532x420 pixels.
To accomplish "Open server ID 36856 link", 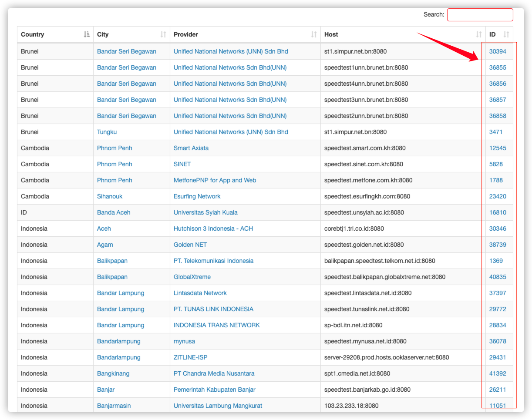I will (498, 84).
